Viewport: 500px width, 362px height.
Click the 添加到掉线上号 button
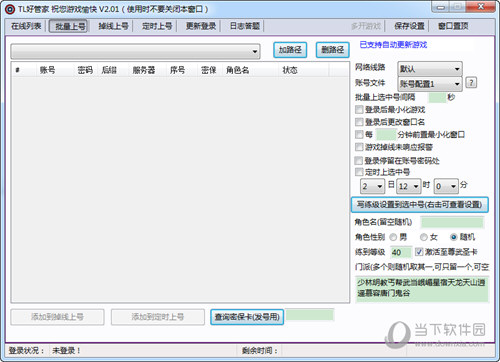tap(57, 317)
